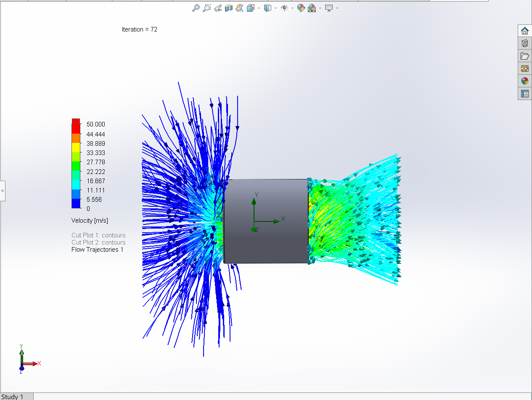Click the Display Style icon
This screenshot has width=532, height=400.
coord(267,8)
